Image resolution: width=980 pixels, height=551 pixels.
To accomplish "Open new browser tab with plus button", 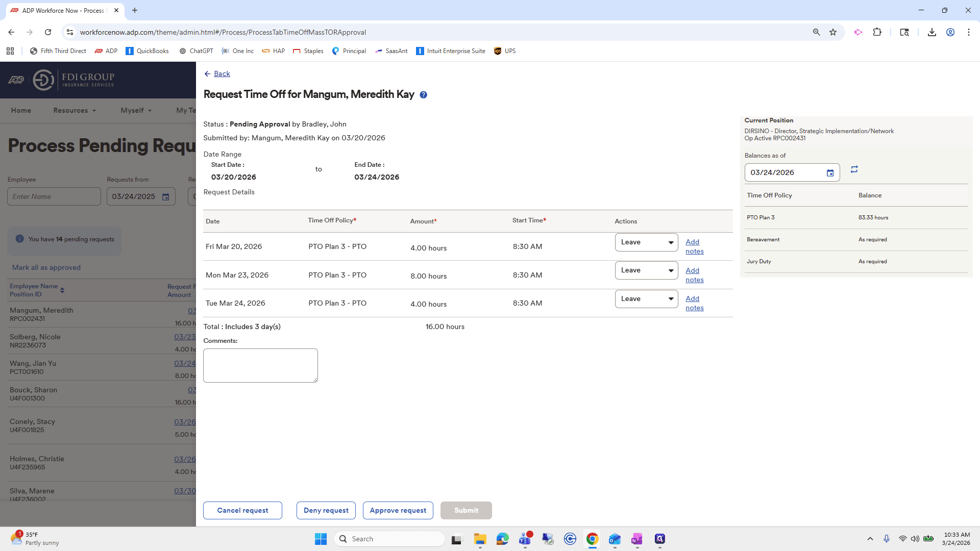I will [135, 10].
